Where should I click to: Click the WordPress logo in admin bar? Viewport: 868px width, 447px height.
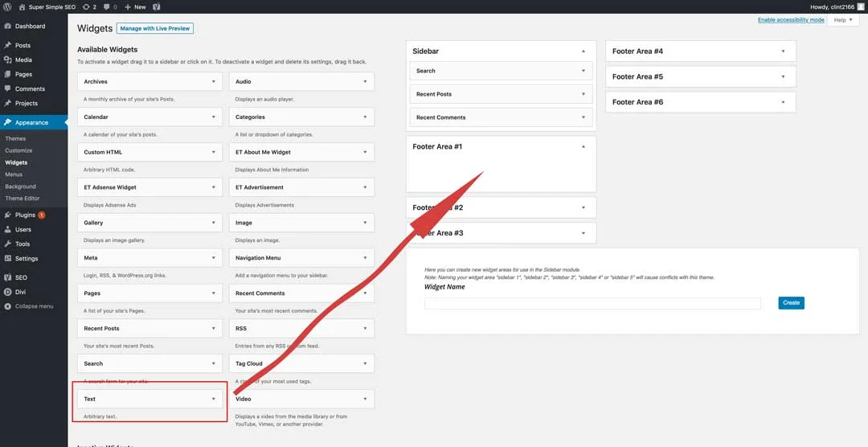tap(7, 6)
